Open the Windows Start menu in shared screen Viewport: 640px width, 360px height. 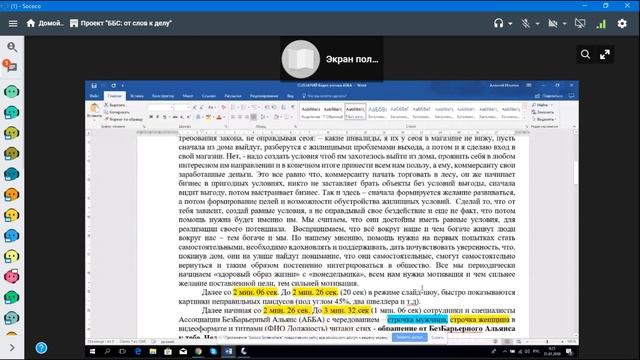(93, 351)
